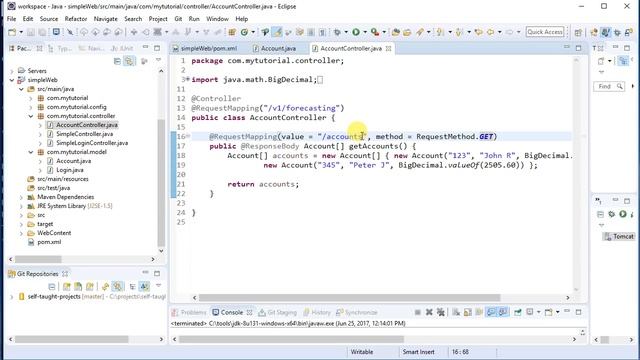The width and height of the screenshot is (640, 360).
Task: Switch to the Account.java editor tab
Action: (274, 48)
